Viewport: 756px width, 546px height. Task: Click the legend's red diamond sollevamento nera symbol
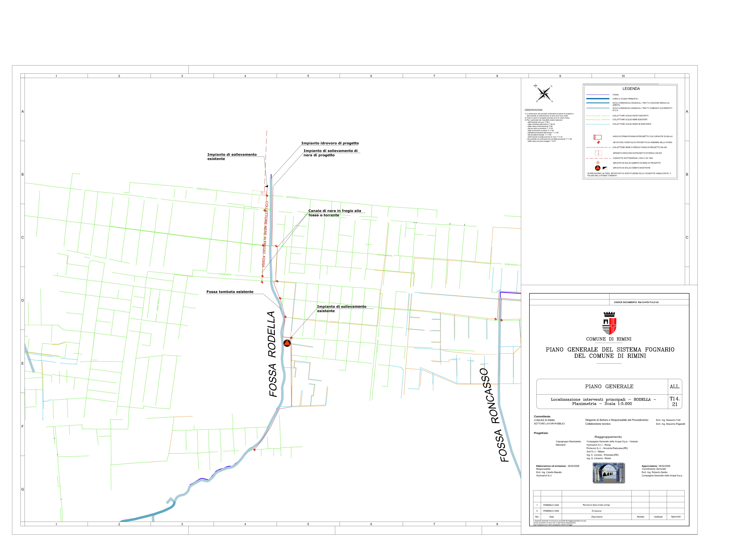pos(598,163)
